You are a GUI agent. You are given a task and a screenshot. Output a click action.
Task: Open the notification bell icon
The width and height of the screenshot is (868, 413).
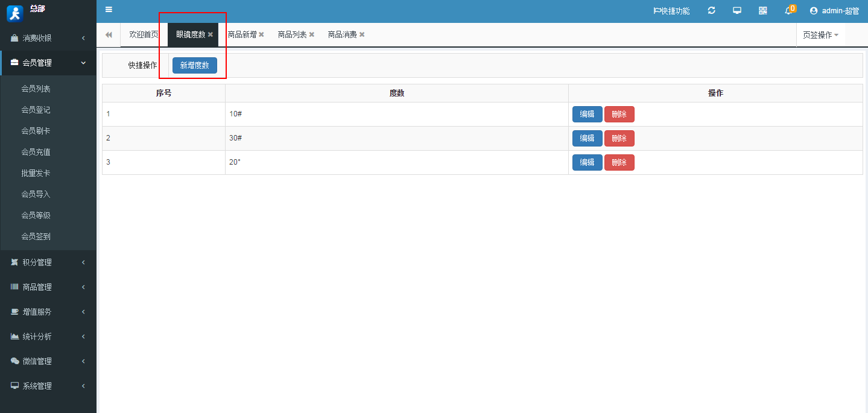click(788, 10)
